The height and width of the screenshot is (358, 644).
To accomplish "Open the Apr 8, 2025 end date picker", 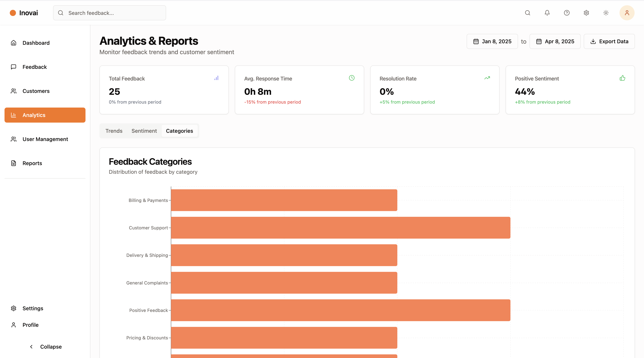I will pos(555,41).
